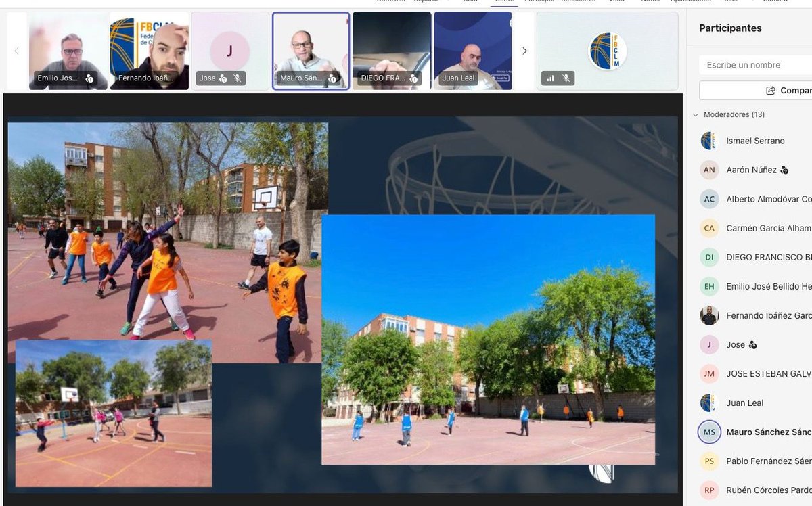Click the PS avatar of Pablo Fernández
812x506 pixels.
(x=709, y=461)
